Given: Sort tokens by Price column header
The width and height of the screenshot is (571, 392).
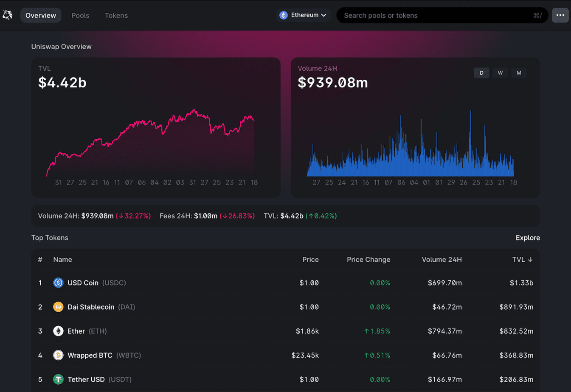Looking at the screenshot, I should [310, 260].
